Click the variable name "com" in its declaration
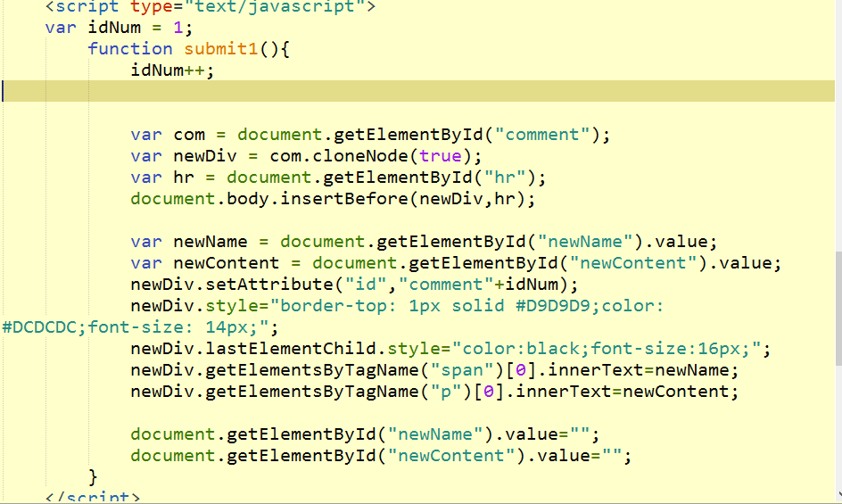842x504 pixels. pos(189,135)
